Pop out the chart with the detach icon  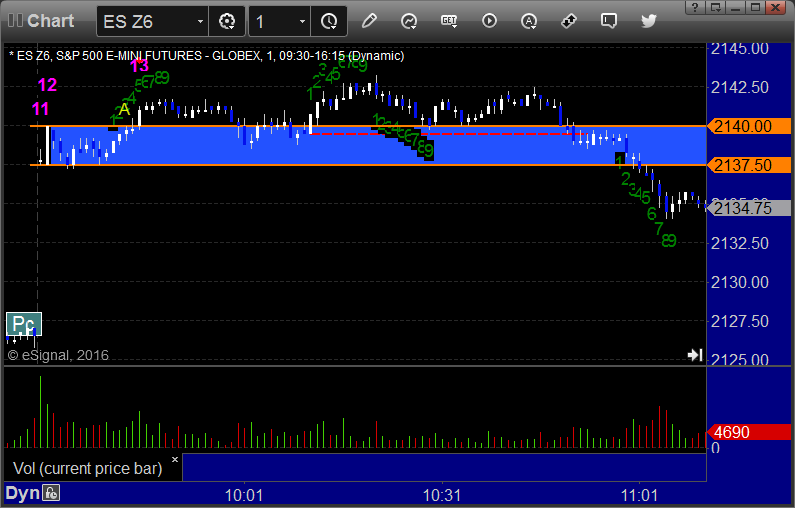[x=716, y=7]
